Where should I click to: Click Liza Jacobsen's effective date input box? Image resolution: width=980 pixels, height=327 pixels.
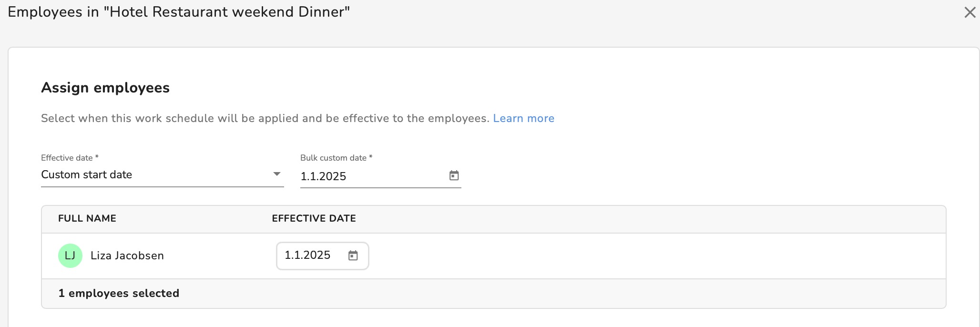[x=323, y=255]
